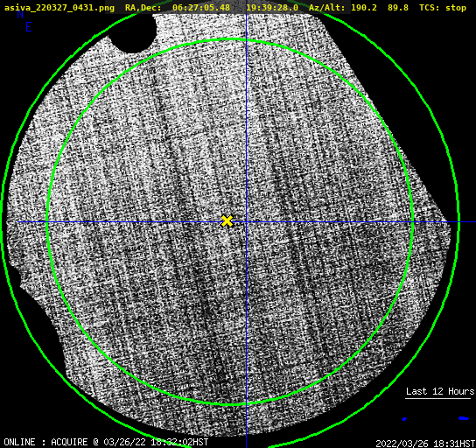
Task: Click the yellow X telescope pointing marker
Action: tap(227, 221)
